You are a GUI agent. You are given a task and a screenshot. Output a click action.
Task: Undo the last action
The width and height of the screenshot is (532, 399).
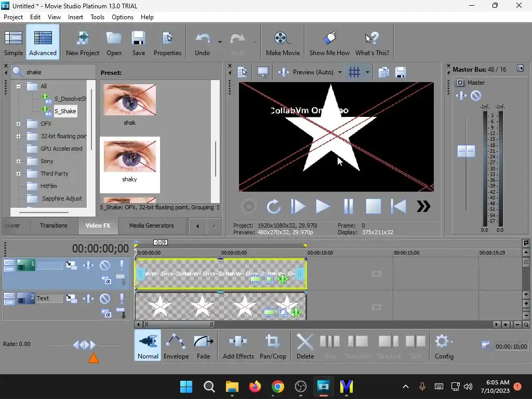pos(202,43)
